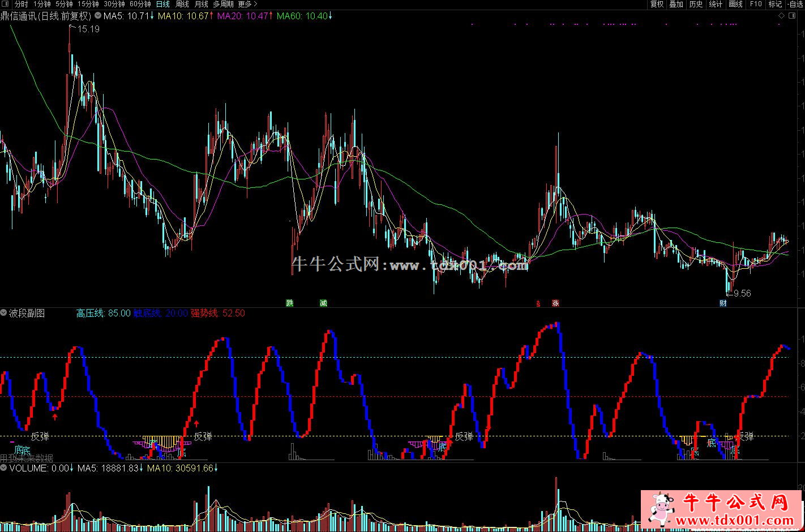Expand the VOLUME indicator dropdown arrow
Image resolution: width=805 pixels, height=532 pixels.
coord(4,468)
